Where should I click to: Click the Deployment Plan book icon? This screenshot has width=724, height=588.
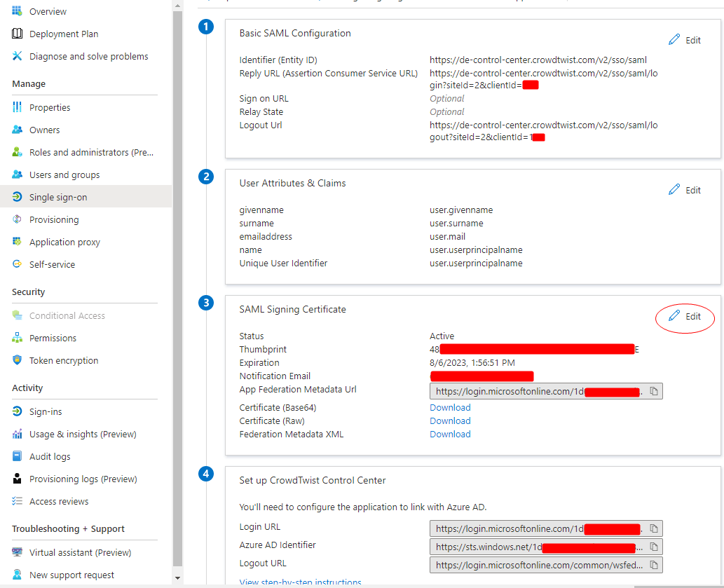click(x=17, y=33)
